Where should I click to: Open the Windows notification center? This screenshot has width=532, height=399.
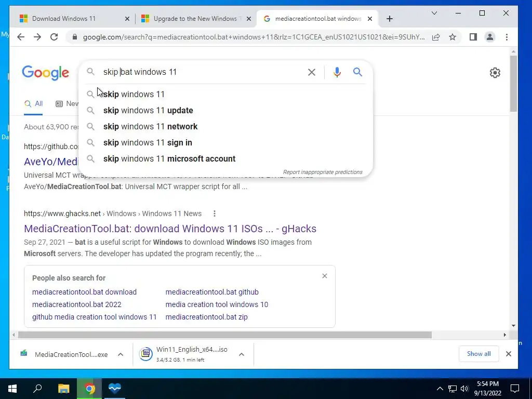coord(515,389)
